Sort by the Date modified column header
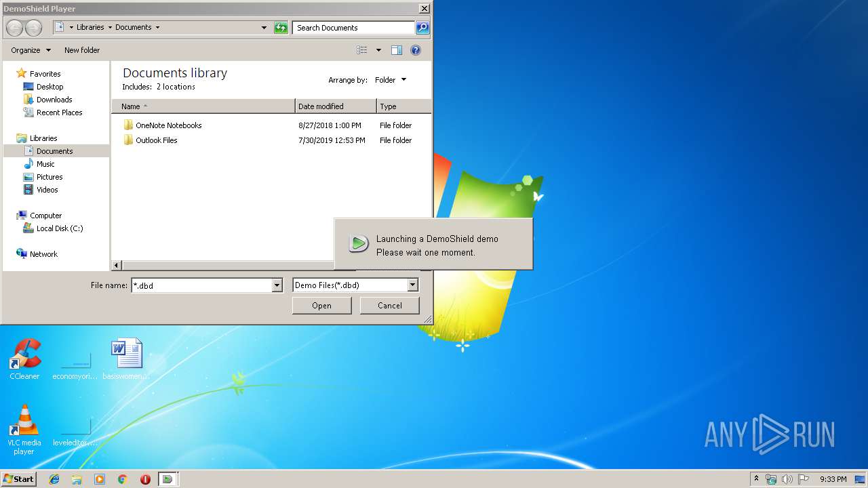Screen dimensions: 868x488 click(336, 106)
